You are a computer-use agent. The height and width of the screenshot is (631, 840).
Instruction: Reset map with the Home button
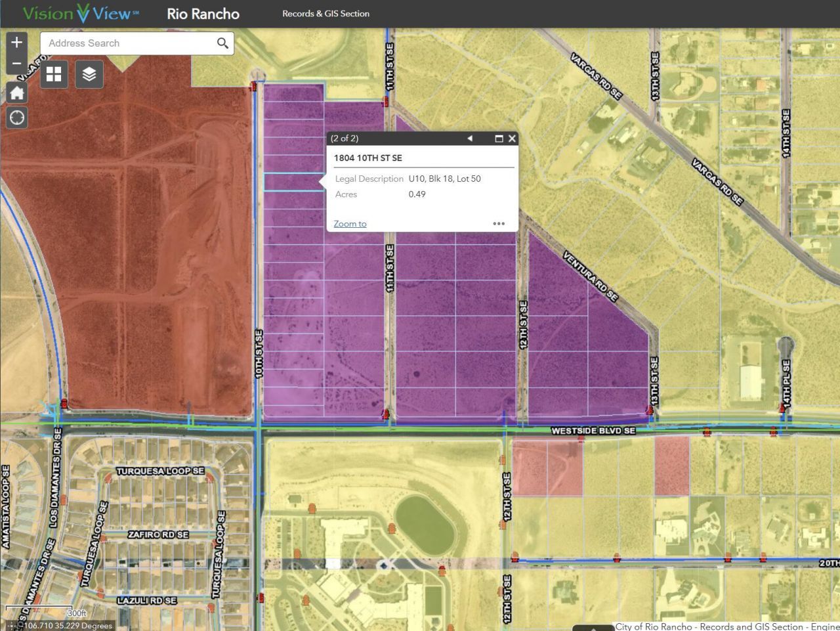[17, 93]
